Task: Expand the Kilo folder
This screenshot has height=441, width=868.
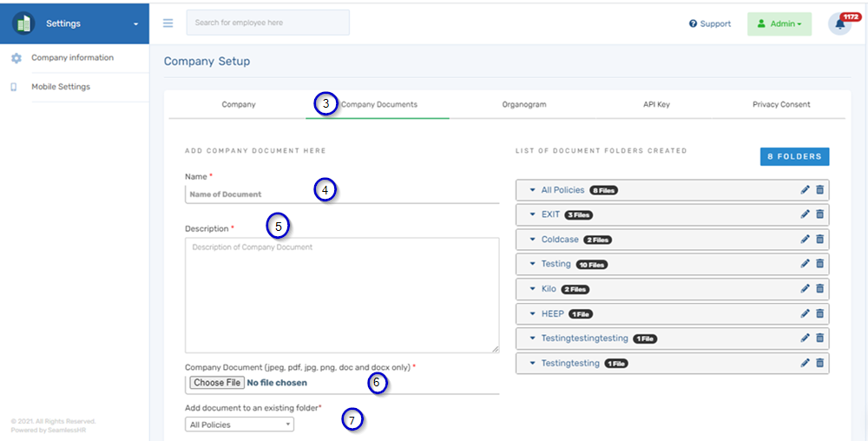Action: tap(533, 289)
